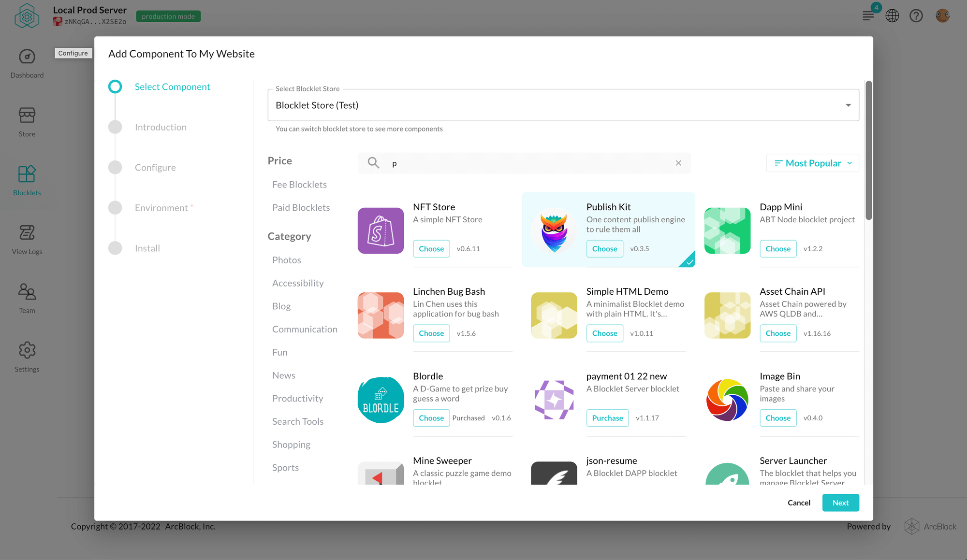Click the Productivity category tab
Screen dimensions: 967x560
pos(297,398)
